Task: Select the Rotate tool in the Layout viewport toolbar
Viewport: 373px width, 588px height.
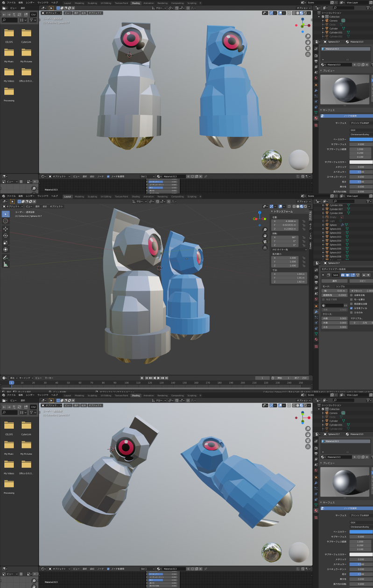Action: click(x=6, y=236)
